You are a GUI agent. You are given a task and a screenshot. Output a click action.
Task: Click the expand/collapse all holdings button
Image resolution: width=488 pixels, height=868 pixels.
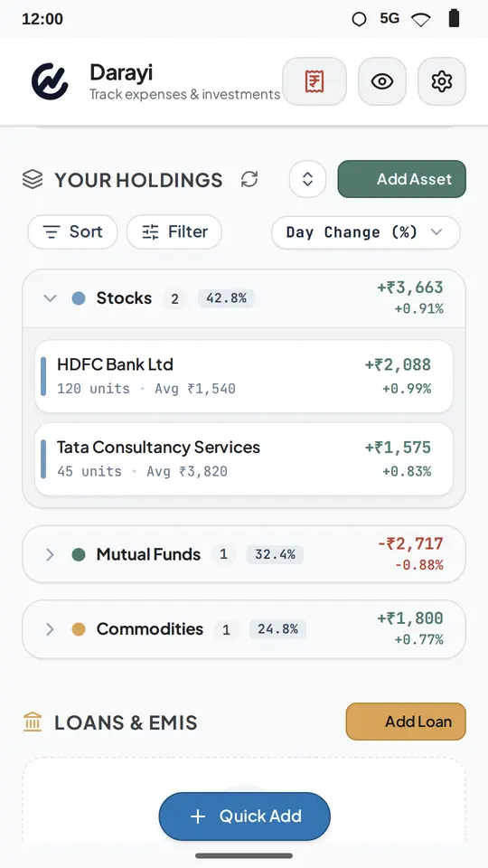point(307,179)
